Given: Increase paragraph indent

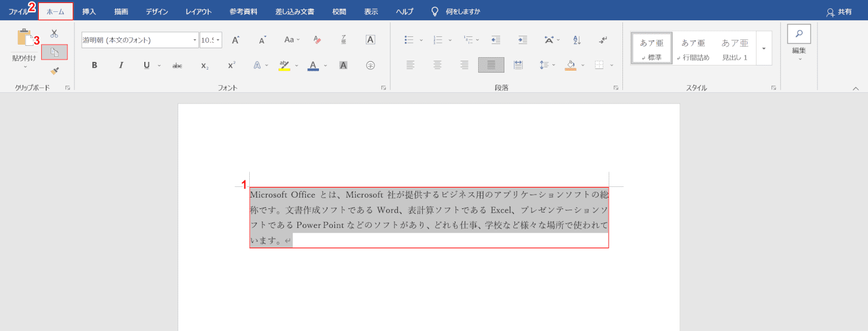Looking at the screenshot, I should (523, 40).
